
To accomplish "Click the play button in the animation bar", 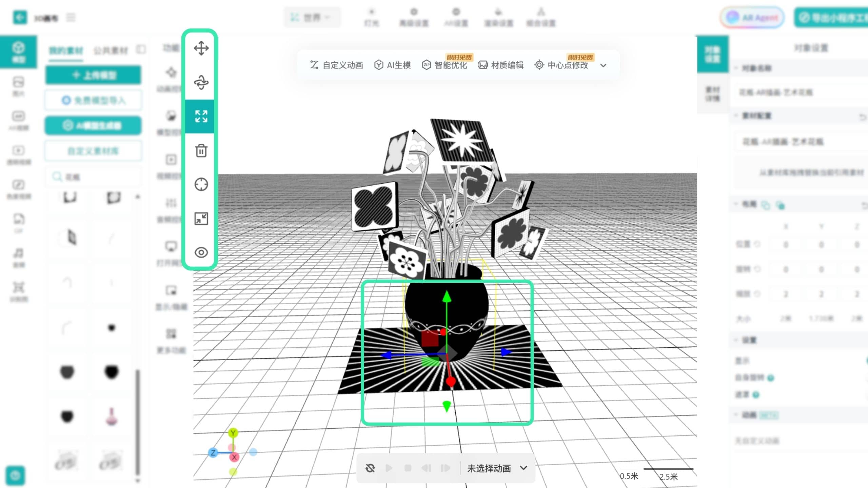I will [x=389, y=468].
